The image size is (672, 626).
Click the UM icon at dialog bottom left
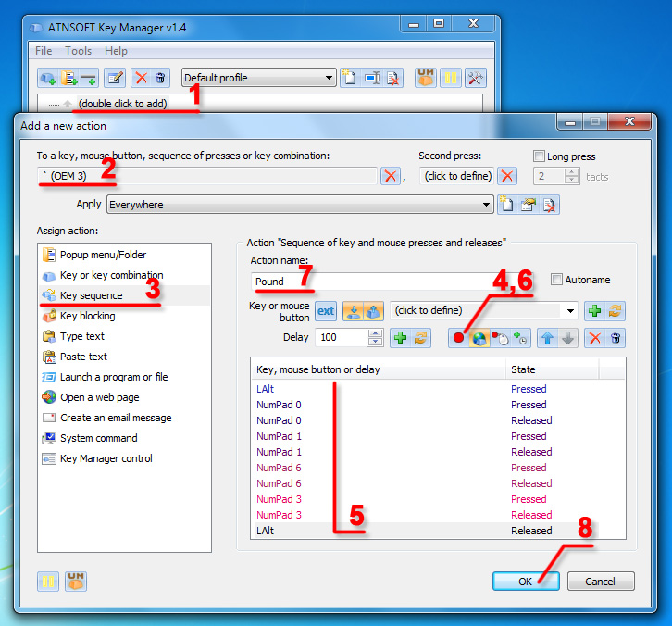point(76,582)
